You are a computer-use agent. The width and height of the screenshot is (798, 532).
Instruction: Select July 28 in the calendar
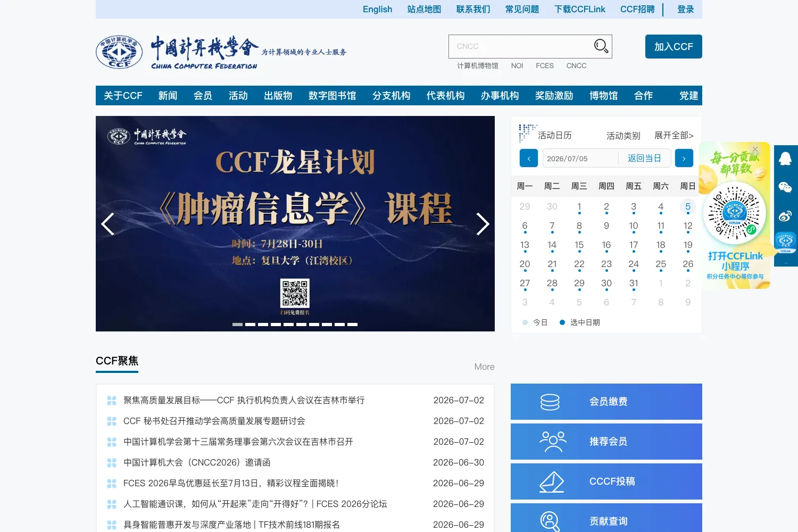click(x=552, y=283)
